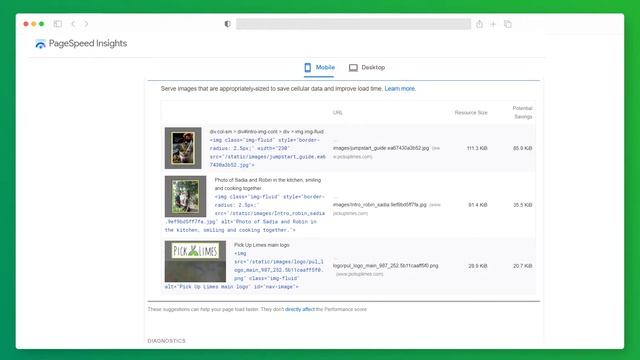Toggle the Safari sidebar icon
Viewport: 640px width, 360px height.
[x=58, y=24]
